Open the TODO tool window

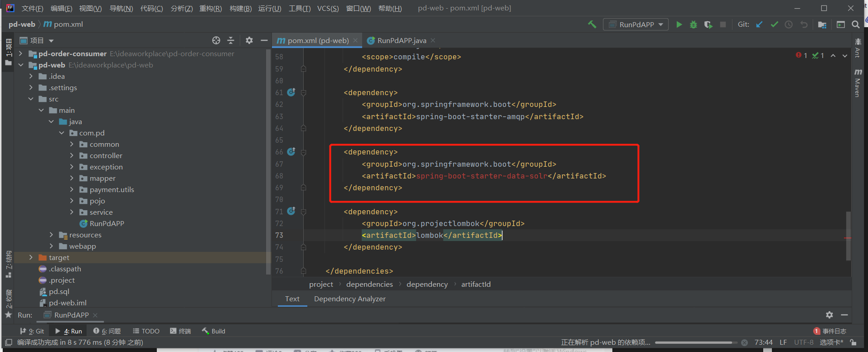(146, 331)
